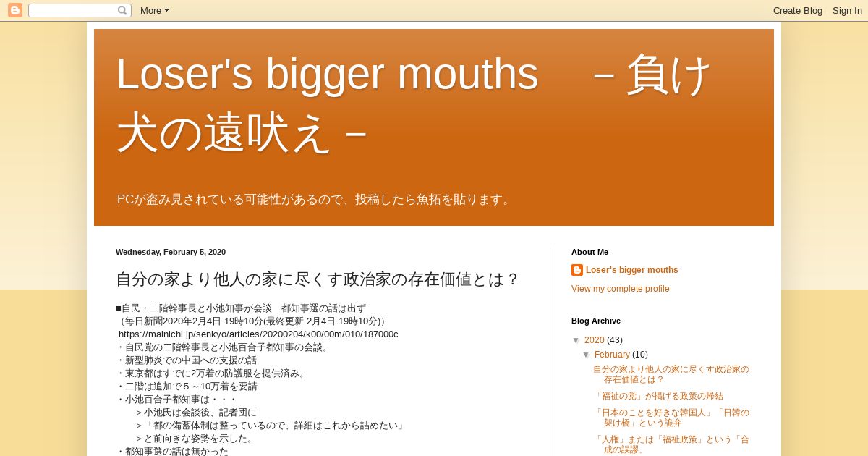Click View my complete profile
The width and height of the screenshot is (868, 456).
[621, 289]
